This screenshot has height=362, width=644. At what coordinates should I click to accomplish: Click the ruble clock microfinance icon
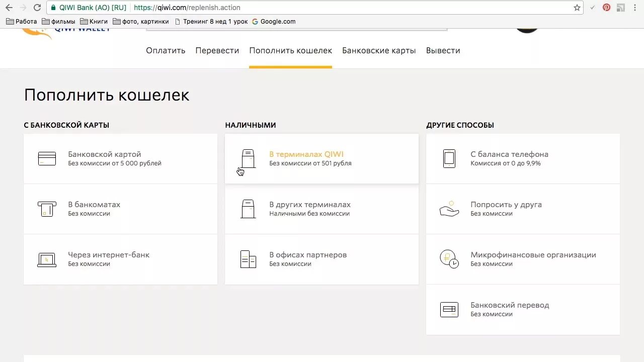tap(449, 259)
